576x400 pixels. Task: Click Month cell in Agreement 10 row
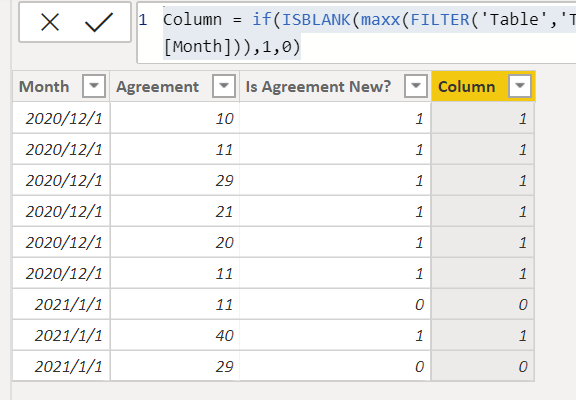coord(61,118)
